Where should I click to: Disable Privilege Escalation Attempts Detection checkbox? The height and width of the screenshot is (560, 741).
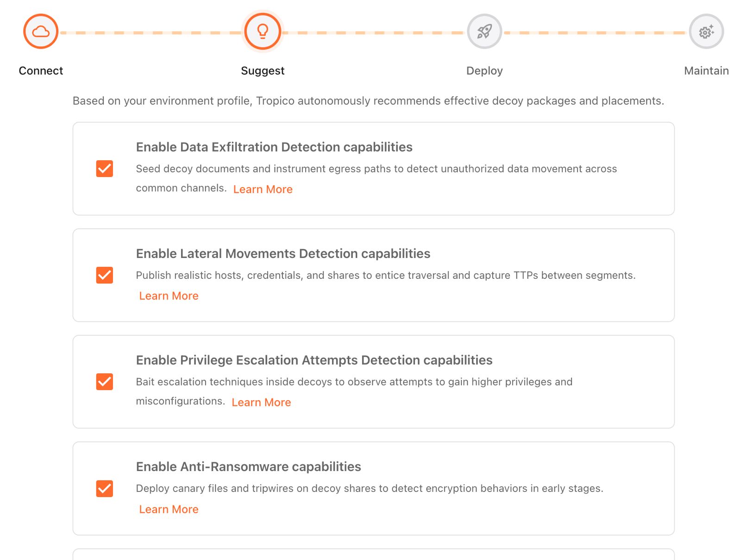(105, 382)
